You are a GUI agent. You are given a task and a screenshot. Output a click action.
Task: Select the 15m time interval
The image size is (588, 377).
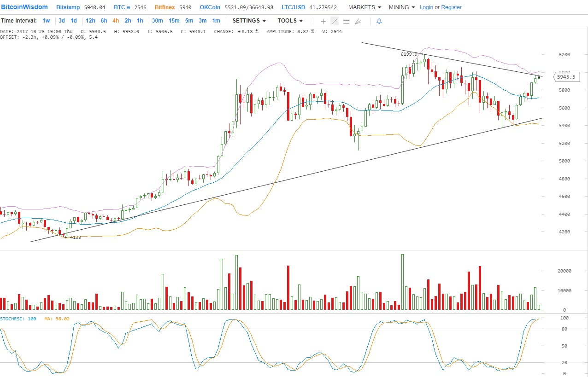click(x=174, y=21)
